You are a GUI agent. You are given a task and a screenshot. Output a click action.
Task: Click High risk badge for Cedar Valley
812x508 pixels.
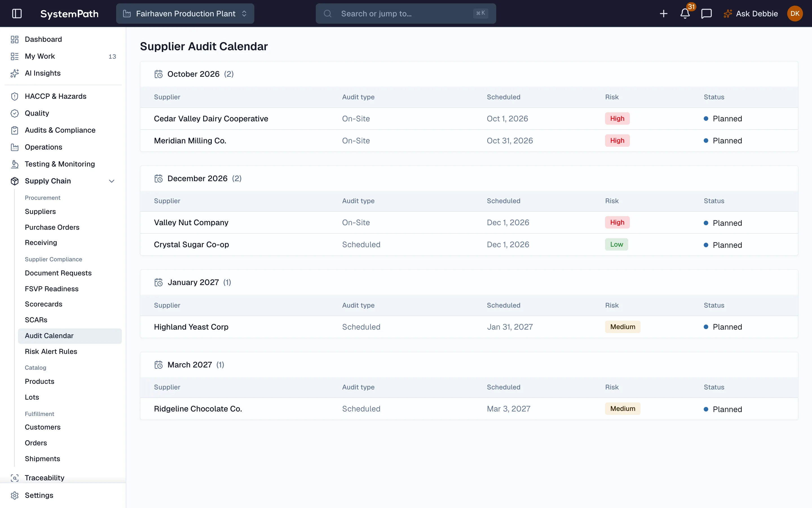[617, 119]
